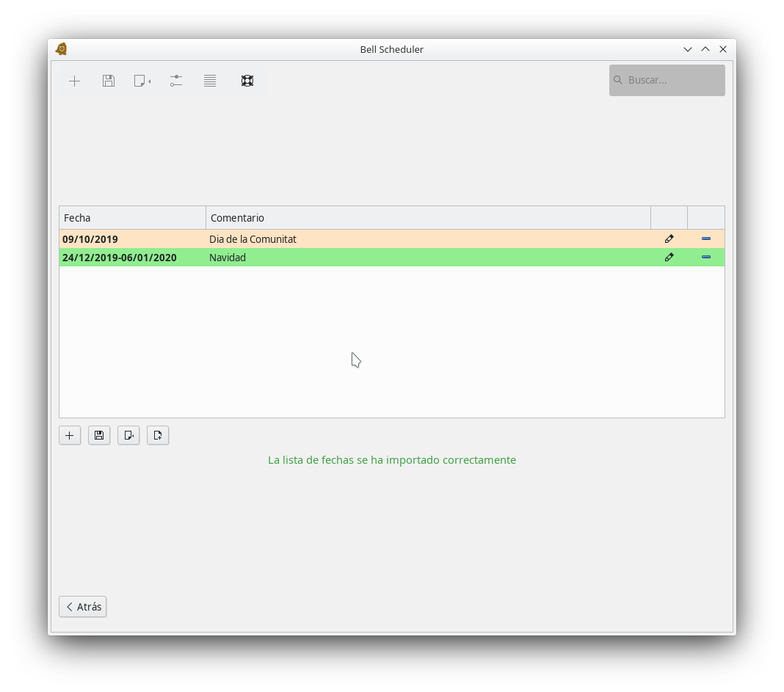Delete the Navidad entry with minus icon
The height and width of the screenshot is (692, 784).
tap(706, 258)
